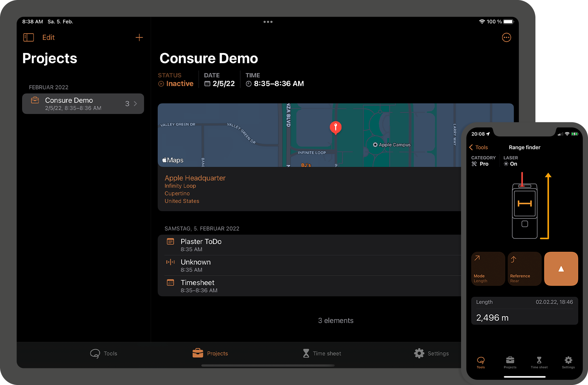Open the Unknown audio recording entry
Viewport: 588px width, 385px height.
[x=195, y=266]
